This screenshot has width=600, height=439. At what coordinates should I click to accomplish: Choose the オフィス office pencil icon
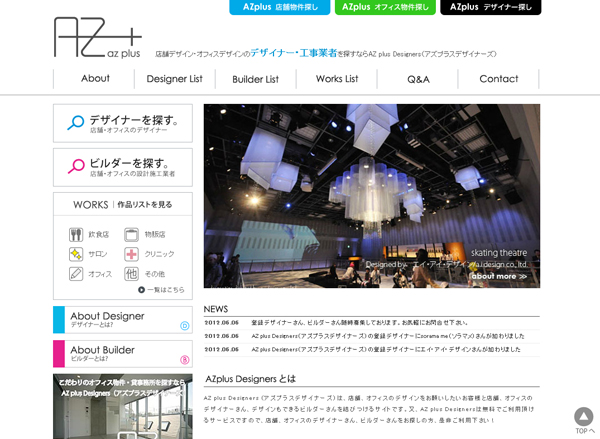point(76,273)
